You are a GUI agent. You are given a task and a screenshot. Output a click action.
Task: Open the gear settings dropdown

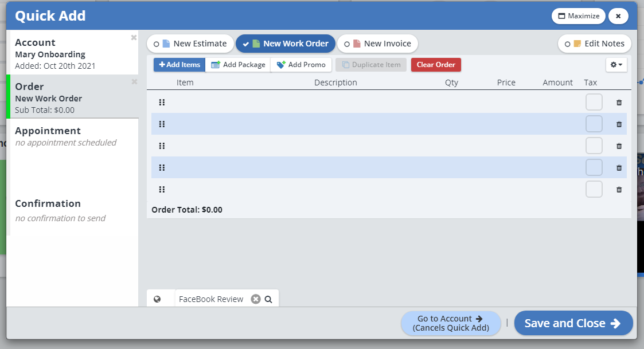616,65
